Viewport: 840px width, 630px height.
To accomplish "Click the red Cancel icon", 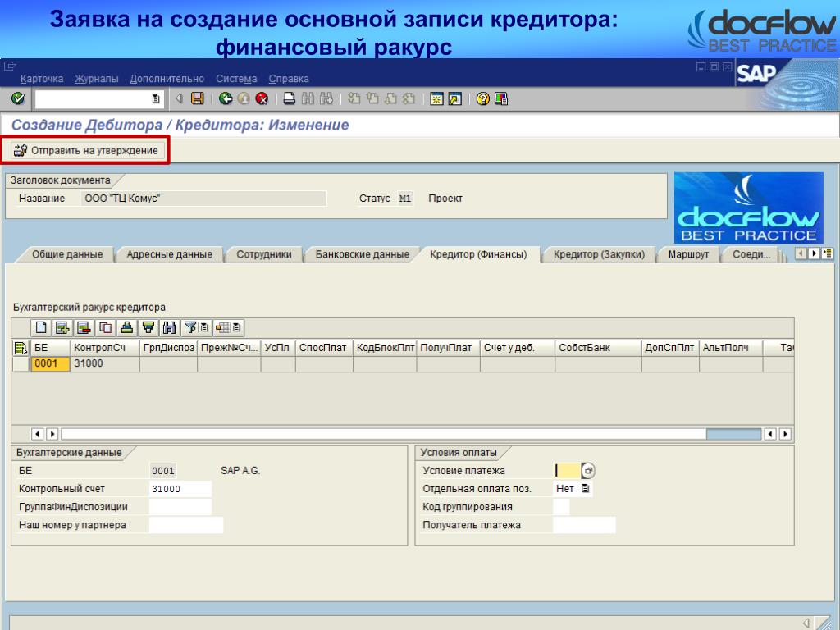I will tap(262, 98).
